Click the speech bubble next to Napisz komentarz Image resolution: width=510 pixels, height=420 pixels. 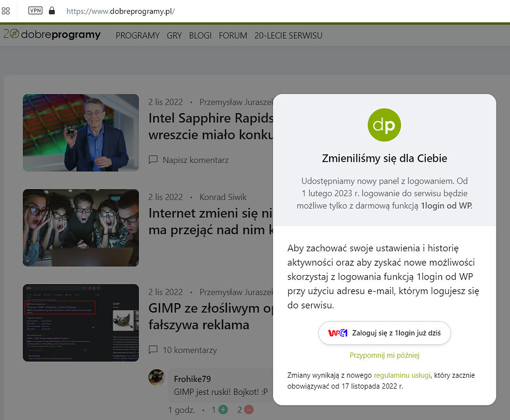[x=153, y=160]
